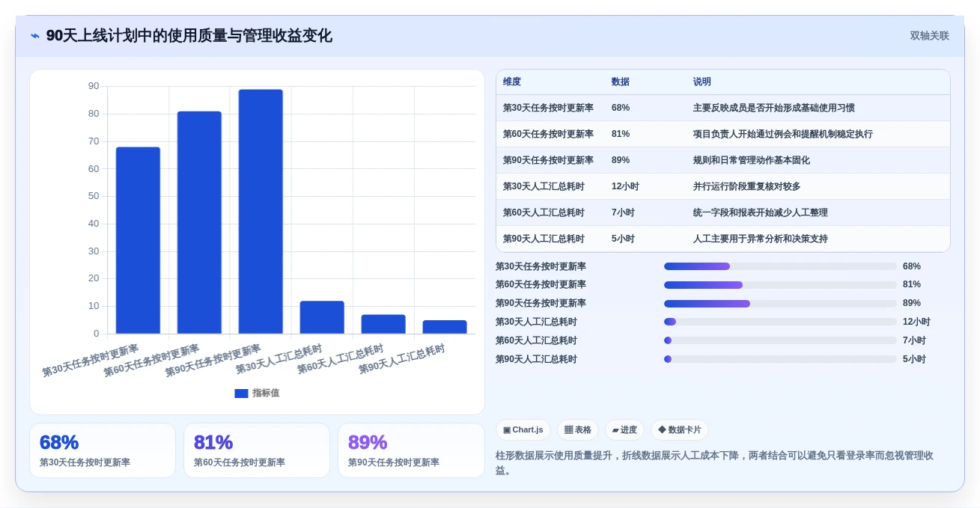Click the 第30天任务按时更新率 bar in chart

click(138, 240)
